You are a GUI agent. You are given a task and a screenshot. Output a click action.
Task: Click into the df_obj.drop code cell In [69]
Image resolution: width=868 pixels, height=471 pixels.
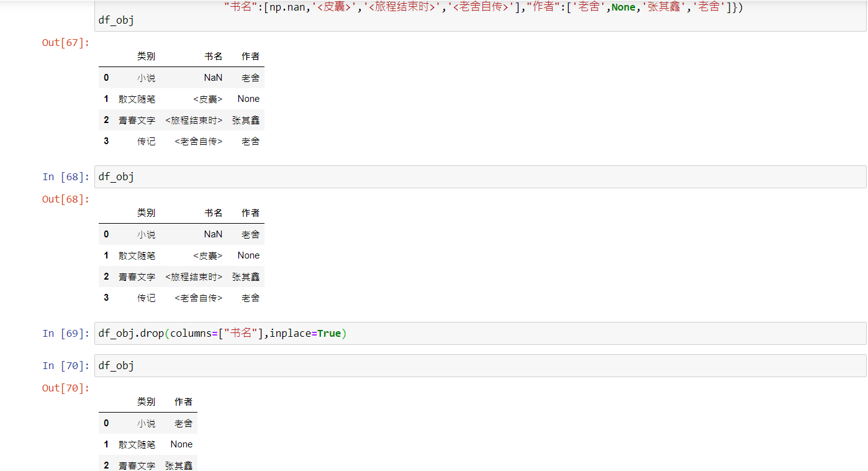[481, 333]
